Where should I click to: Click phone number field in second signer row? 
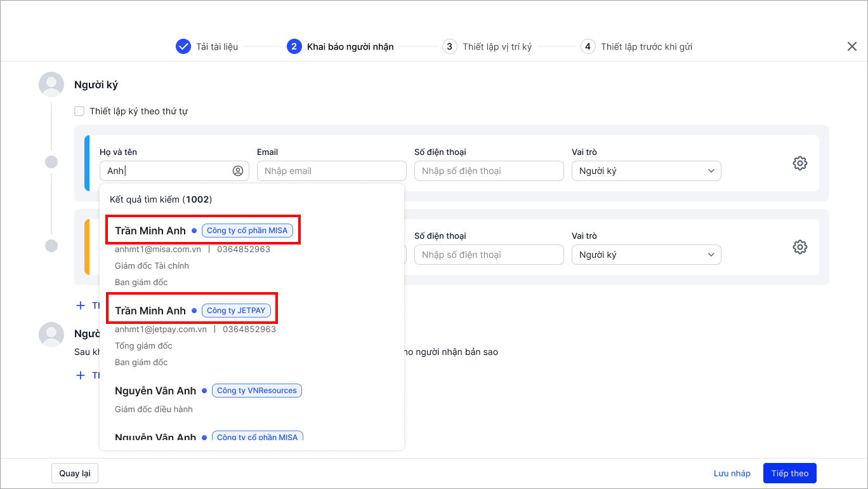(x=489, y=255)
